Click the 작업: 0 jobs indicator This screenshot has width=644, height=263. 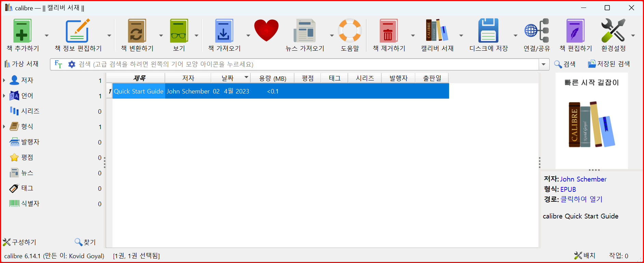tap(619, 255)
